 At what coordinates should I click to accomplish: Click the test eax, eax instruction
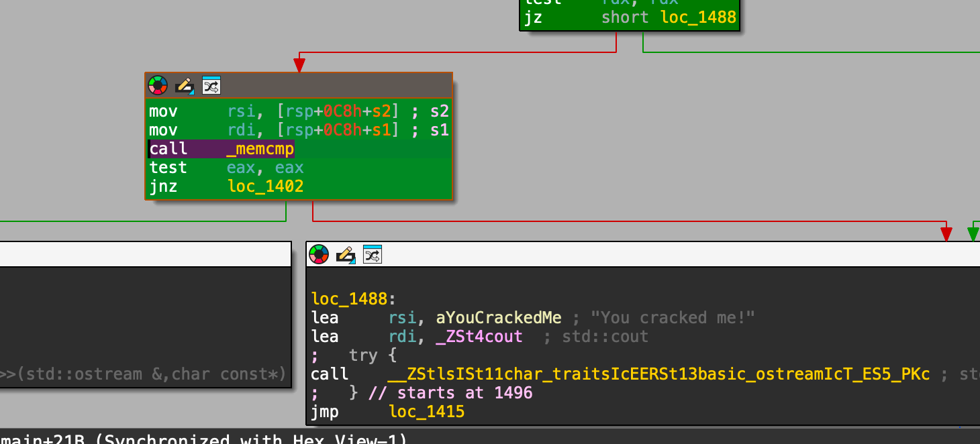pyautogui.click(x=226, y=168)
